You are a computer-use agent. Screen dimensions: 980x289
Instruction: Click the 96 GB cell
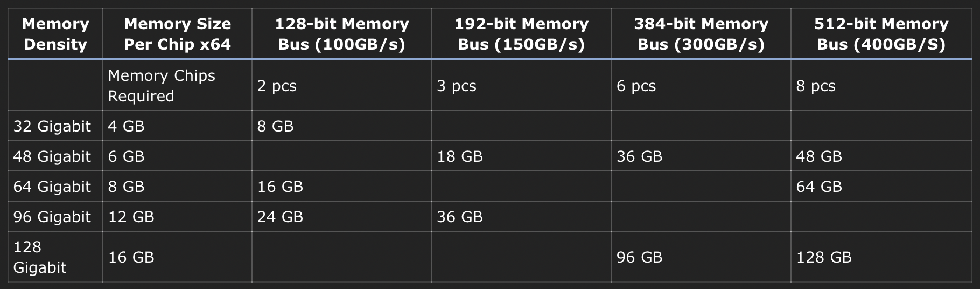click(x=640, y=257)
